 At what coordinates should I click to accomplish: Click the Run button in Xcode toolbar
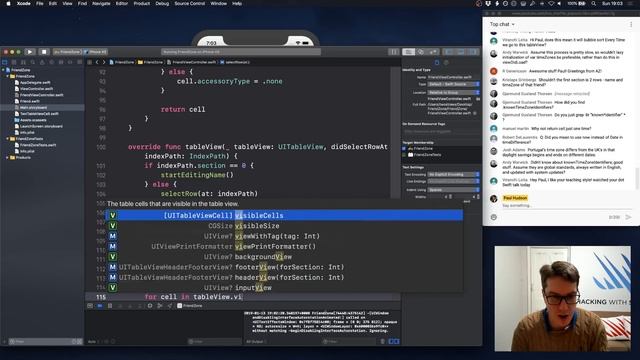[29, 52]
